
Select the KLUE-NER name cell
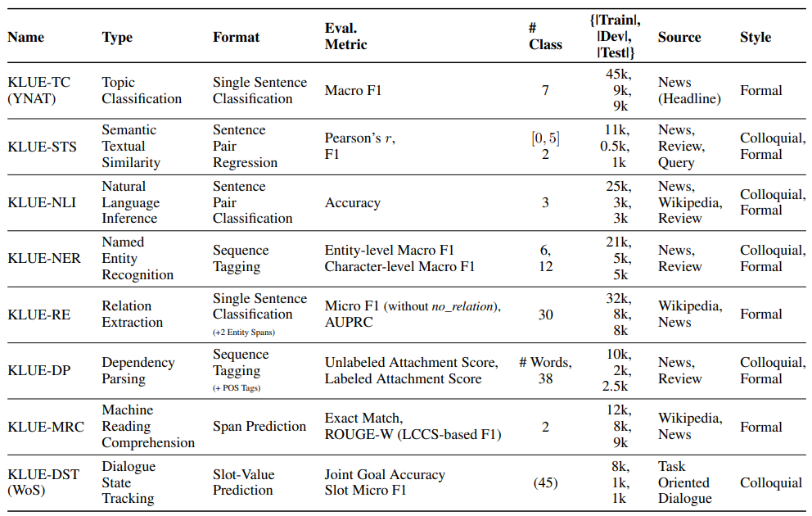click(44, 258)
